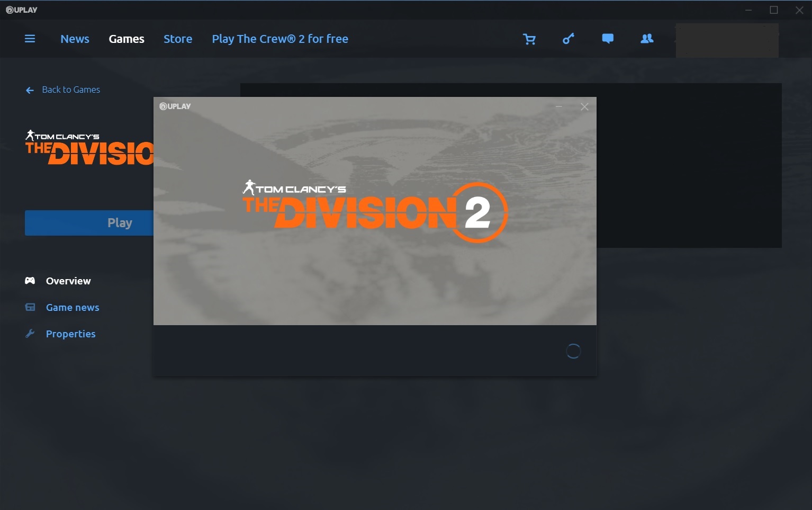Select the Properties sidebar entry
Viewport: 812px width, 510px height.
pos(70,334)
